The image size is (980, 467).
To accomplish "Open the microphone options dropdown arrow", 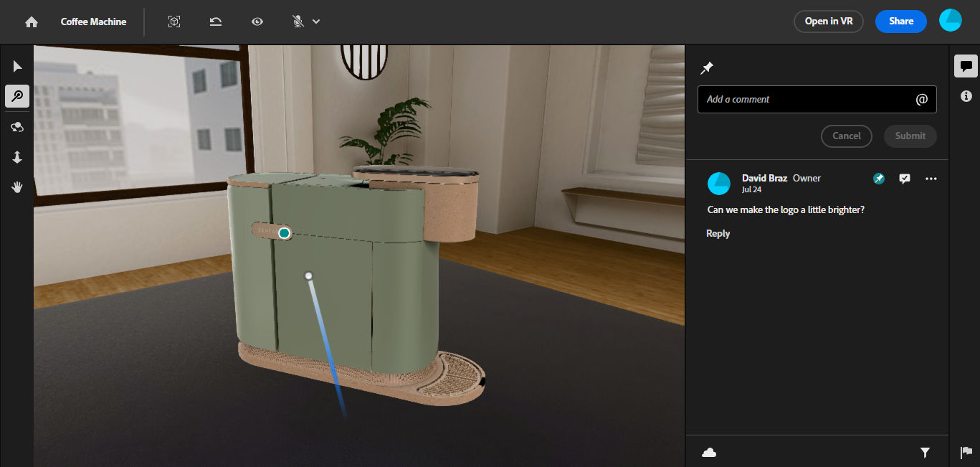I will click(316, 22).
